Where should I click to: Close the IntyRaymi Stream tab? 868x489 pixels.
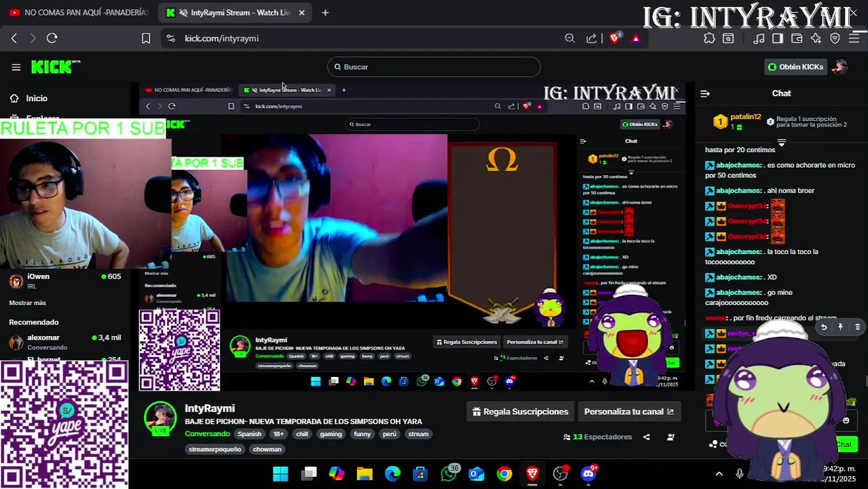302,12
